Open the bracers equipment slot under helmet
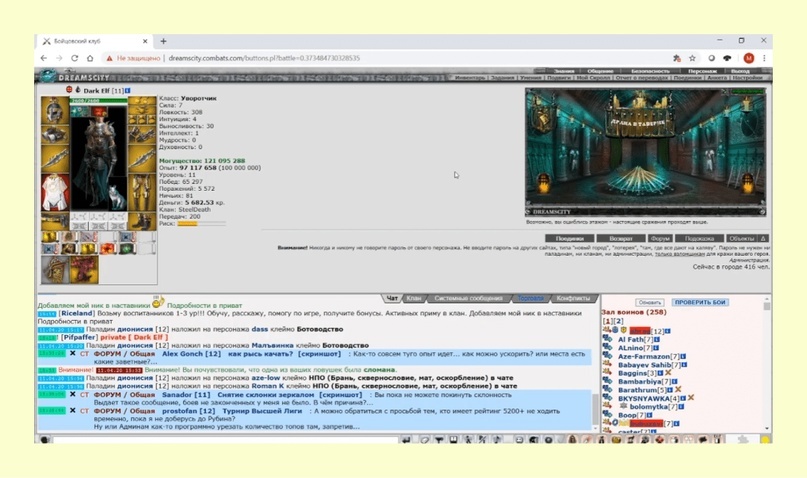 [x=55, y=134]
